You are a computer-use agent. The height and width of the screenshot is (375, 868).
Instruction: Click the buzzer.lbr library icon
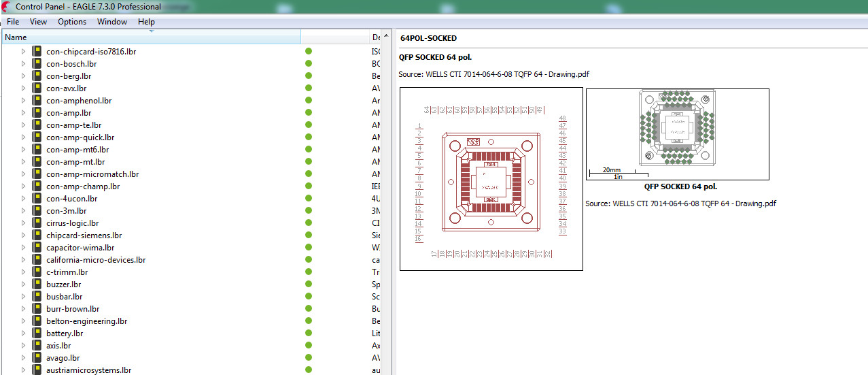[x=37, y=284]
